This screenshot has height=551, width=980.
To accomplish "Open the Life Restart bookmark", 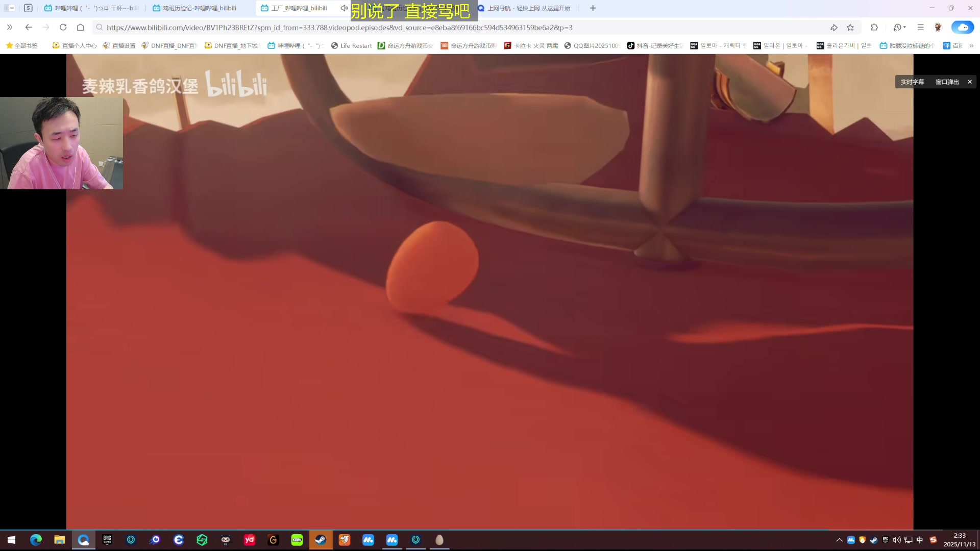I will (x=352, y=45).
